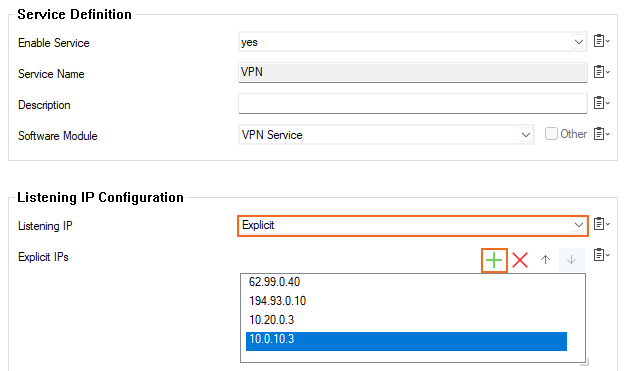Click the down arrow in Explicit IPs

(571, 259)
